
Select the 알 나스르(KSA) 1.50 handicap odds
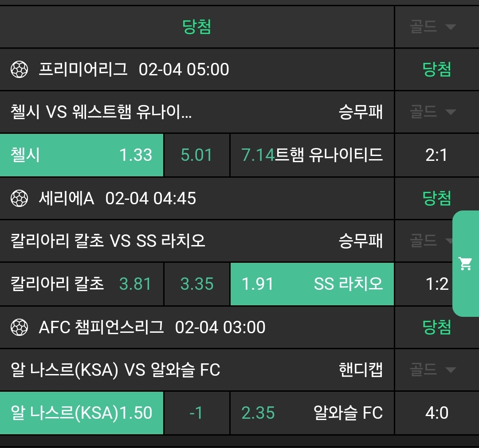pyautogui.click(x=82, y=413)
